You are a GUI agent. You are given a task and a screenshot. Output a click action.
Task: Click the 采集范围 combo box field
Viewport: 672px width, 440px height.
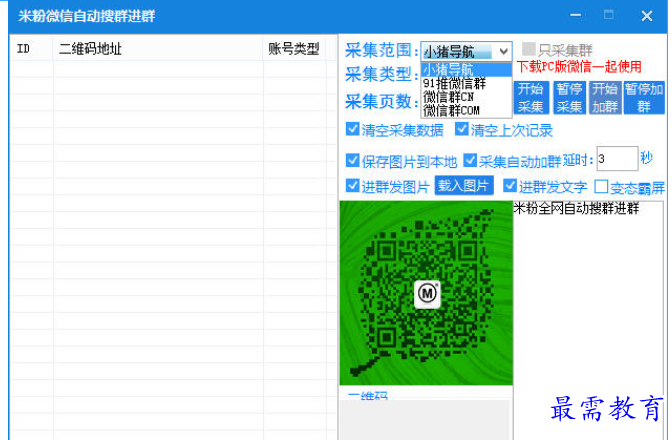(466, 52)
